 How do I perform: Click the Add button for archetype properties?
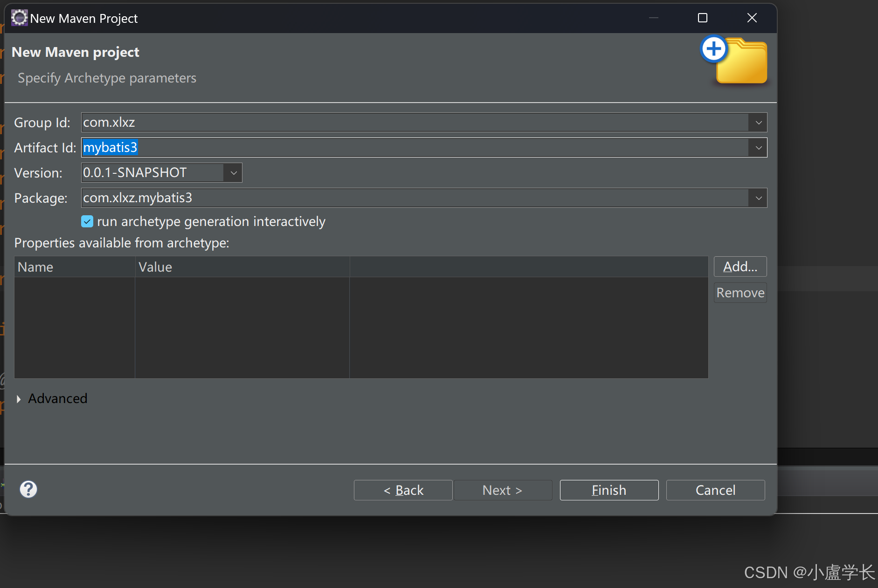tap(740, 266)
